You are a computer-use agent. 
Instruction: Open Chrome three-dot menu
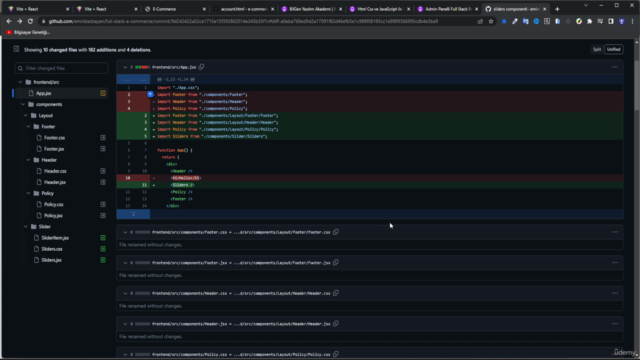click(x=632, y=21)
